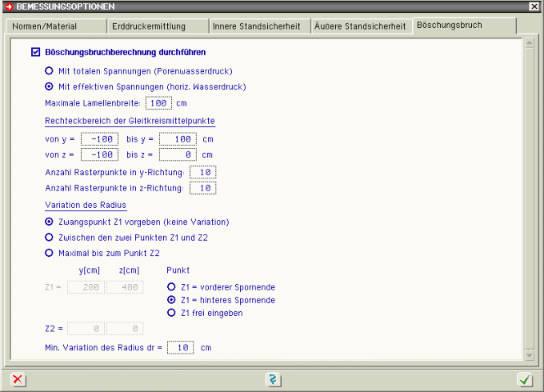
Task: Toggle Böschungsbruchberechnung durchführen checkbox
Action: 35,53
